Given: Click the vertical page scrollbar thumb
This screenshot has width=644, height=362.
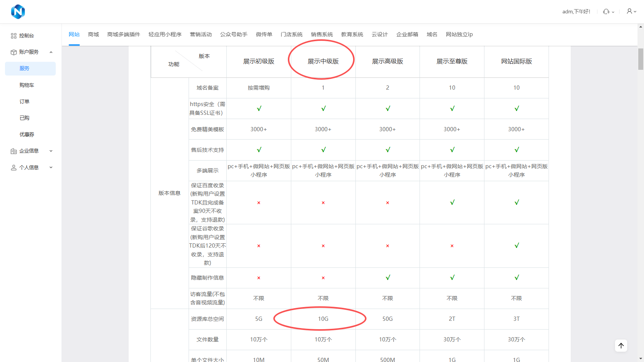Looking at the screenshot, I should (x=641, y=59).
